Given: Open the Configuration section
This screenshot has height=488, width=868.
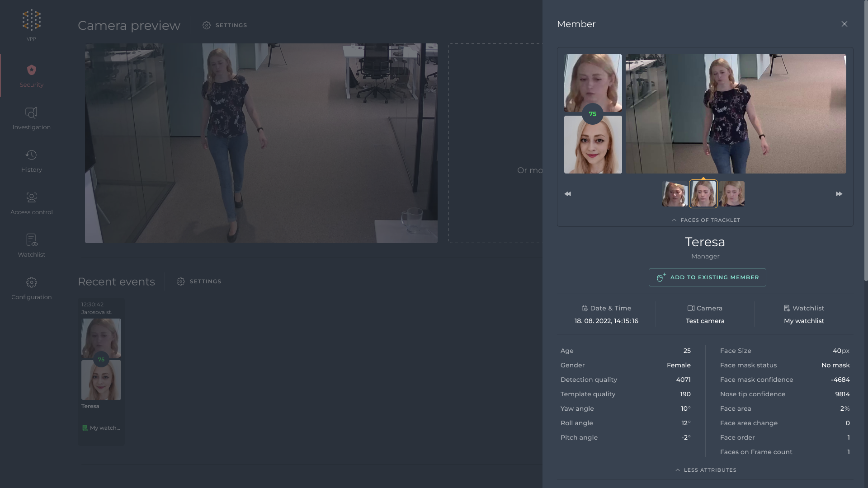Looking at the screenshot, I should coord(31,288).
